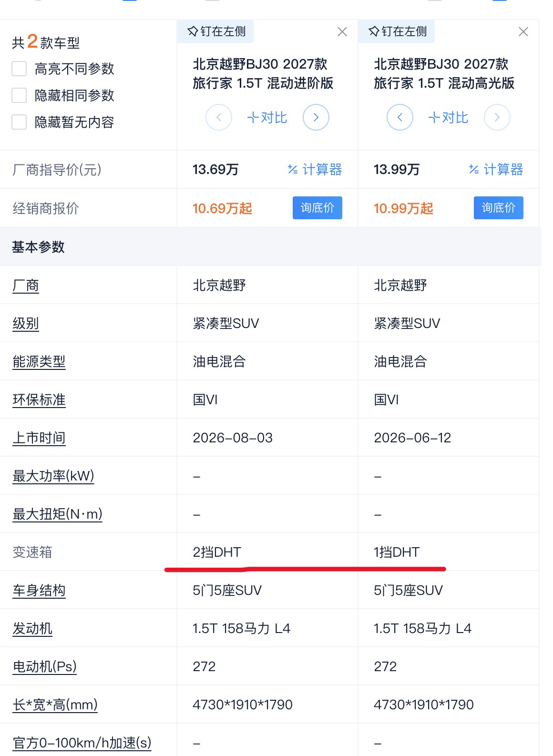The height and width of the screenshot is (756, 553).
Task: Open the 上市时间 parameter link
Action: point(39,438)
